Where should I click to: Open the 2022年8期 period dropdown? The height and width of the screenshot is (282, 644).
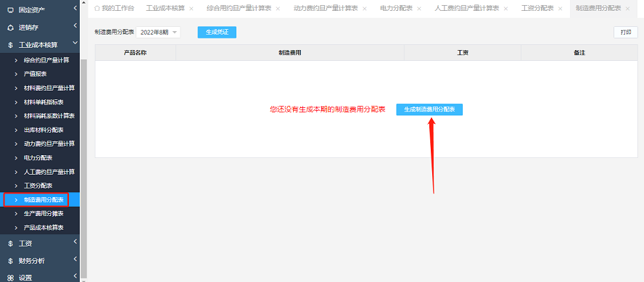point(158,33)
